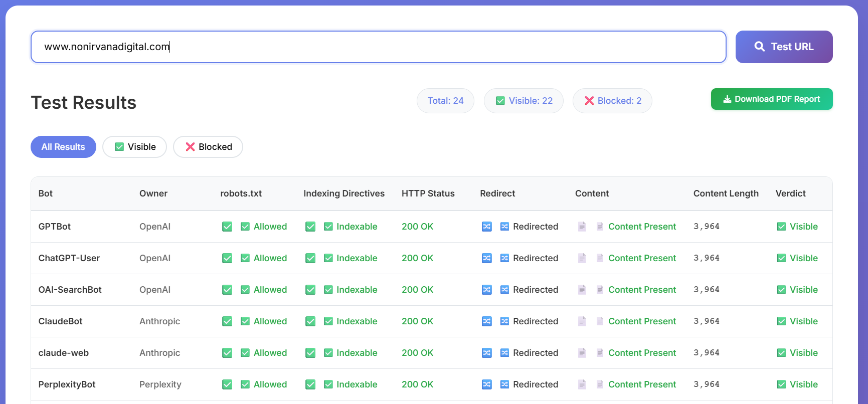This screenshot has width=868, height=404.
Task: Run the Test URL button
Action: 784,47
